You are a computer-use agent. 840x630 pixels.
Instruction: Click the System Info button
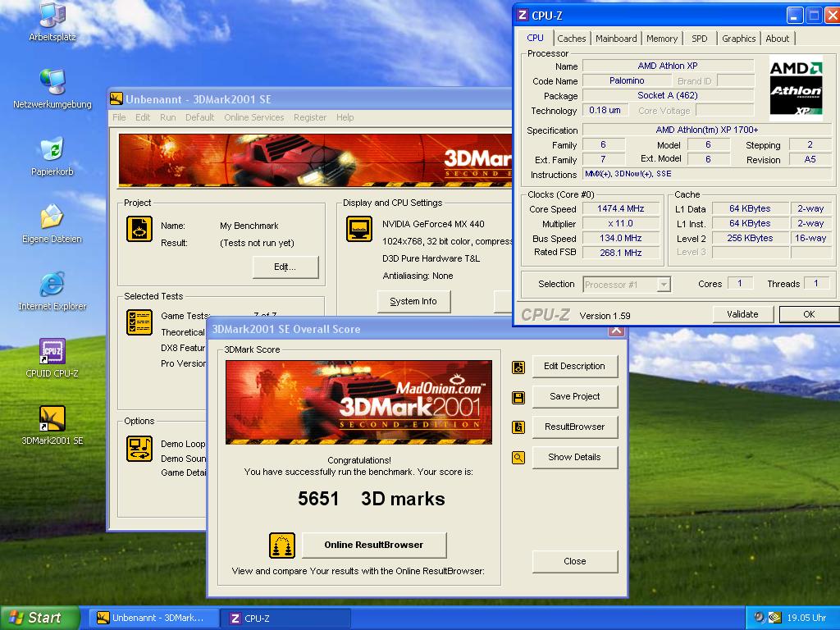(413, 302)
